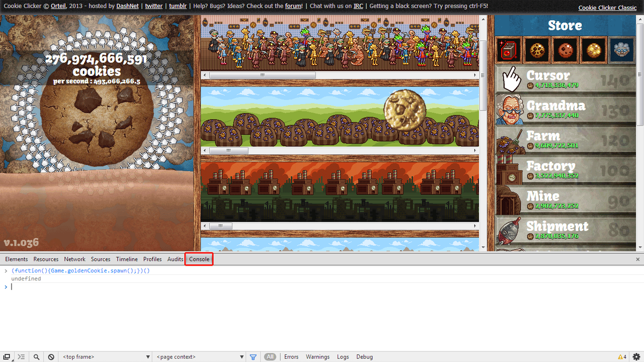Image resolution: width=644 pixels, height=362 pixels.
Task: Click right arrow of farm row scrollbar
Action: (x=475, y=150)
